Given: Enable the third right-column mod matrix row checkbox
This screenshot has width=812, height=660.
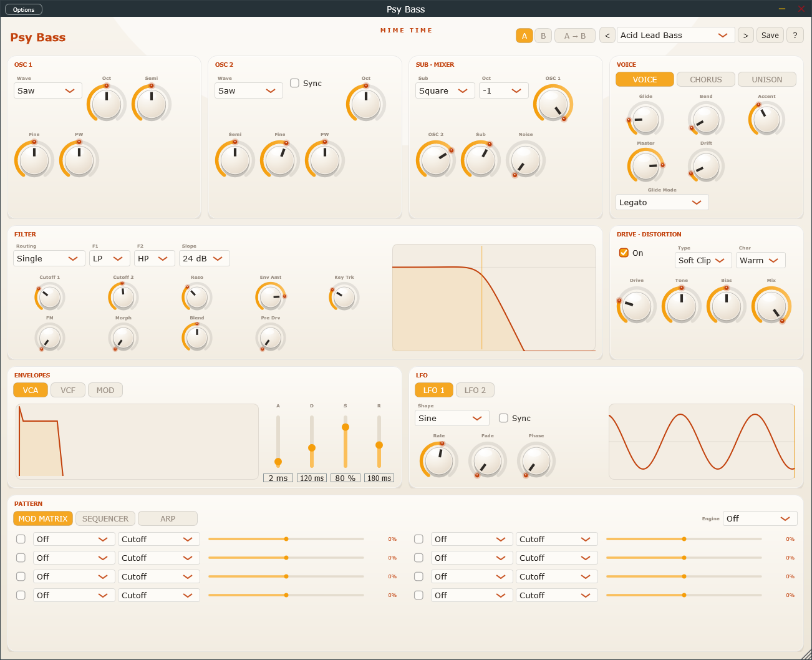Looking at the screenshot, I should point(418,576).
